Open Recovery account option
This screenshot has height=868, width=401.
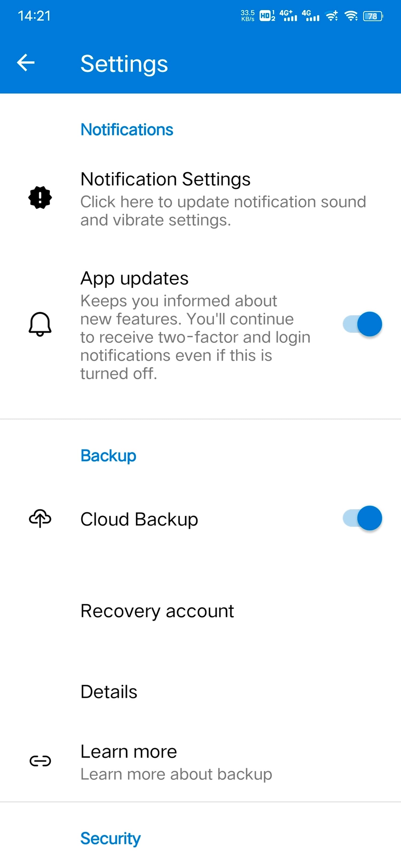pyautogui.click(x=157, y=611)
